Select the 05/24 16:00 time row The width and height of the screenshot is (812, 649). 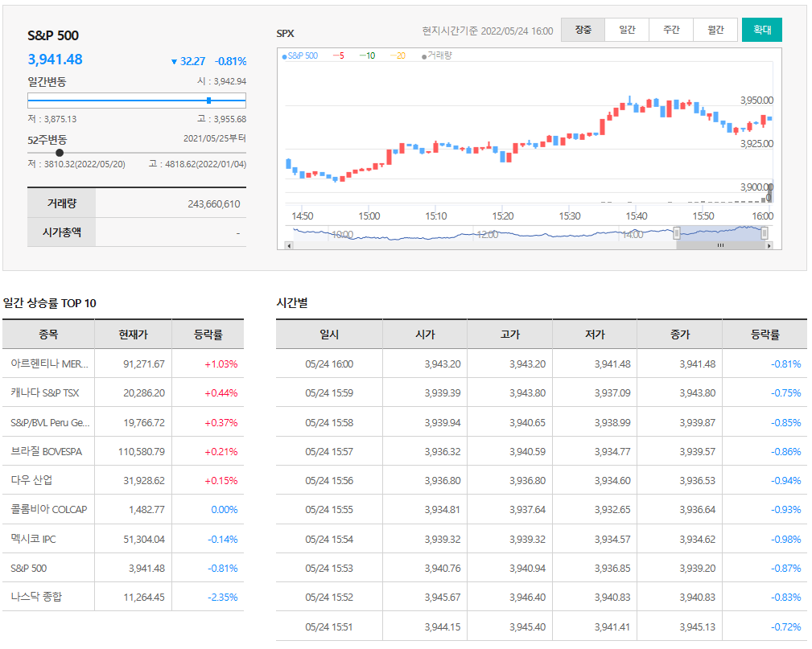tap(542, 364)
